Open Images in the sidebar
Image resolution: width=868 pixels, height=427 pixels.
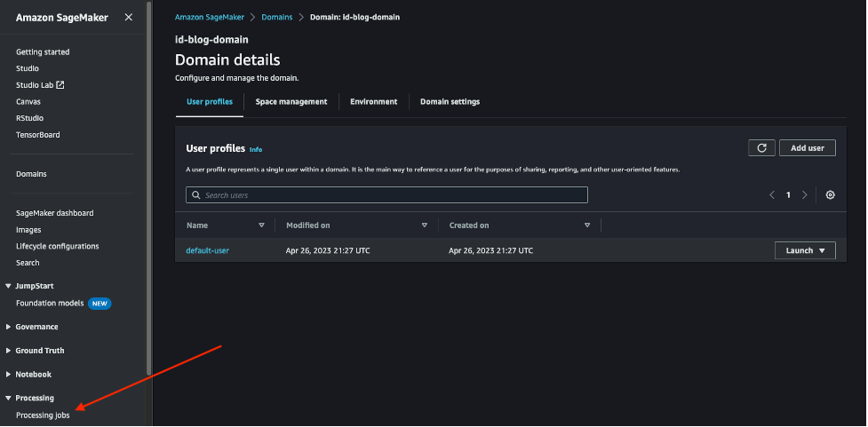(28, 230)
